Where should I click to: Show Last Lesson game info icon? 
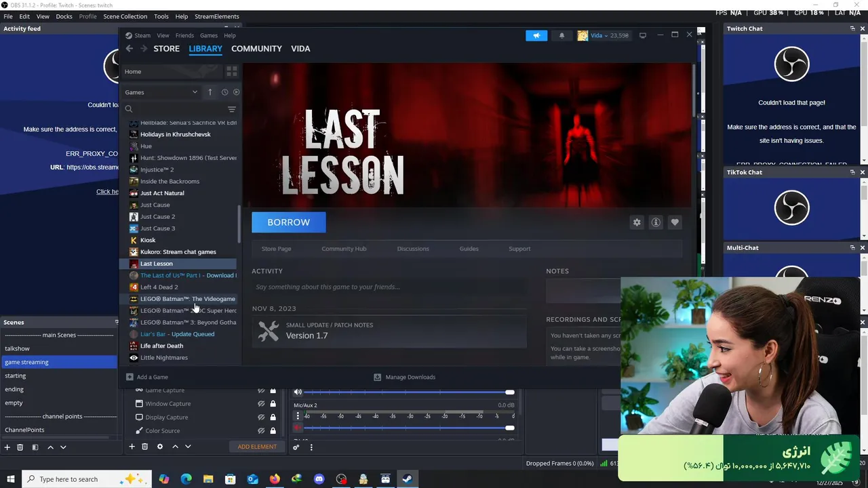point(656,222)
